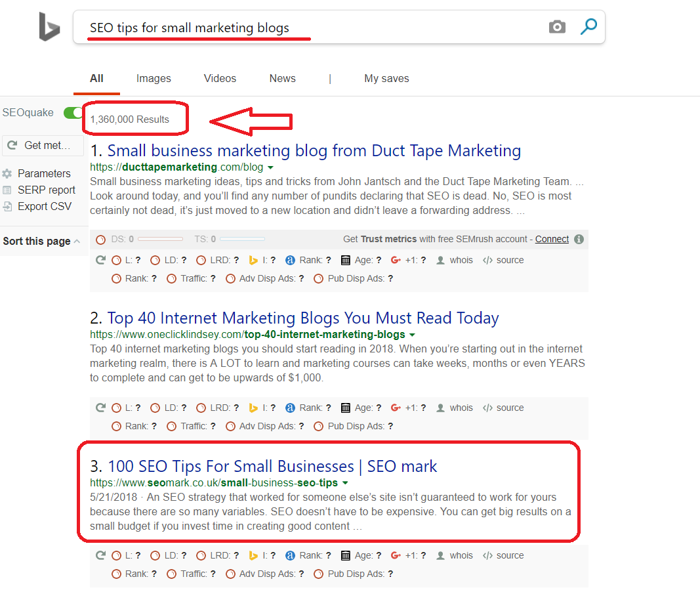This screenshot has height=594, width=700.
Task: Click the TS score bar in result 1
Action: pyautogui.click(x=243, y=240)
